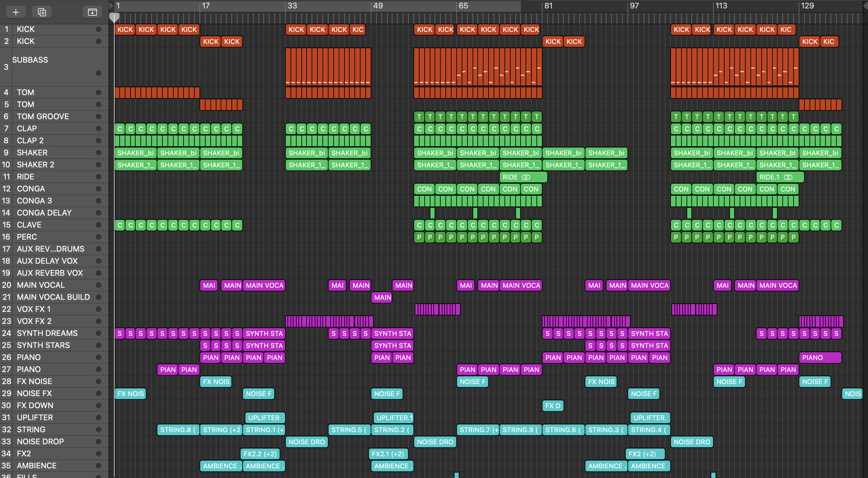The height and width of the screenshot is (478, 868).
Task: Expand the disclosure triangle left of ruler
Action: (111, 5)
